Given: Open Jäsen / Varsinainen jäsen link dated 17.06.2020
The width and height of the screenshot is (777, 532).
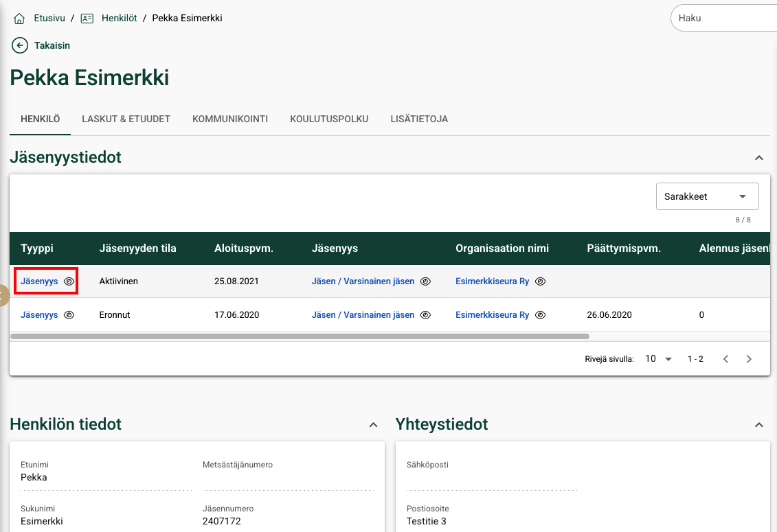Looking at the screenshot, I should click(x=363, y=315).
